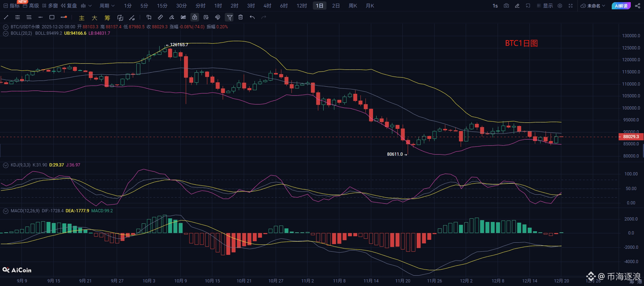Redo the drawing action
Viewport: 644px width, 286px height.
tap(264, 17)
